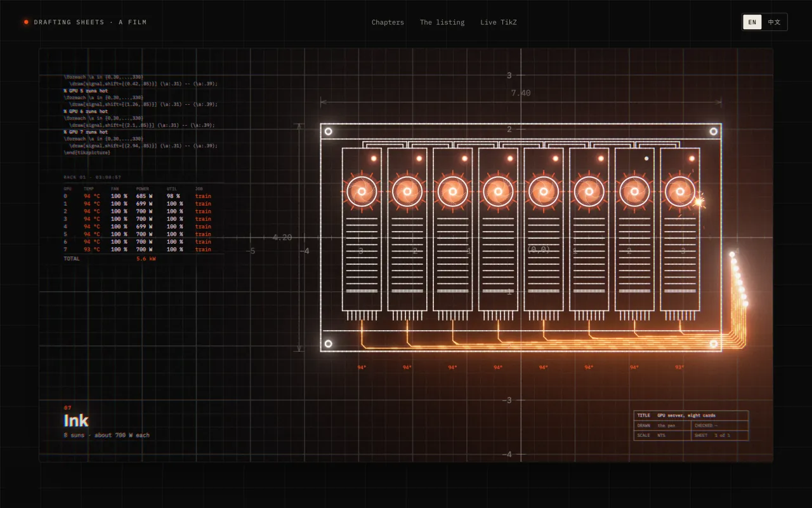Select the JOB column header

(x=199, y=189)
